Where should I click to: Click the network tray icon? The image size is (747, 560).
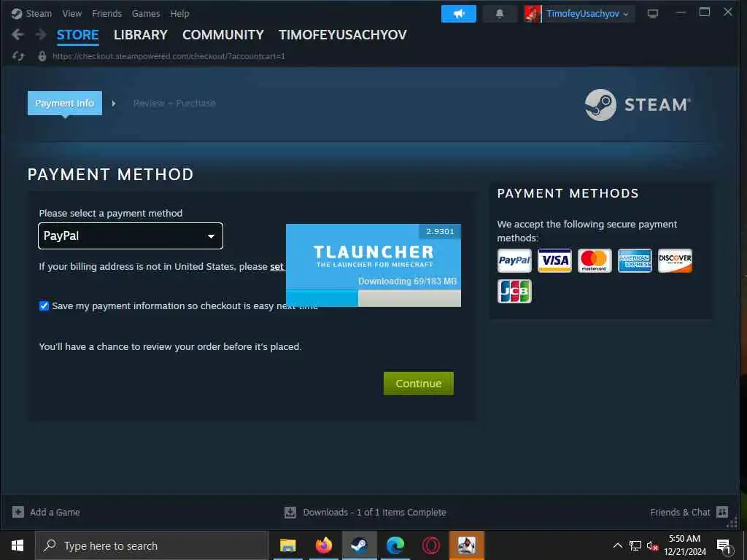[635, 545]
